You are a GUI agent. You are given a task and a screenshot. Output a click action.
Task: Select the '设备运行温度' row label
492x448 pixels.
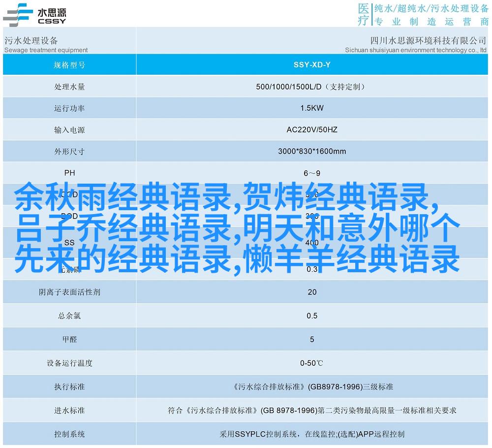(69, 363)
